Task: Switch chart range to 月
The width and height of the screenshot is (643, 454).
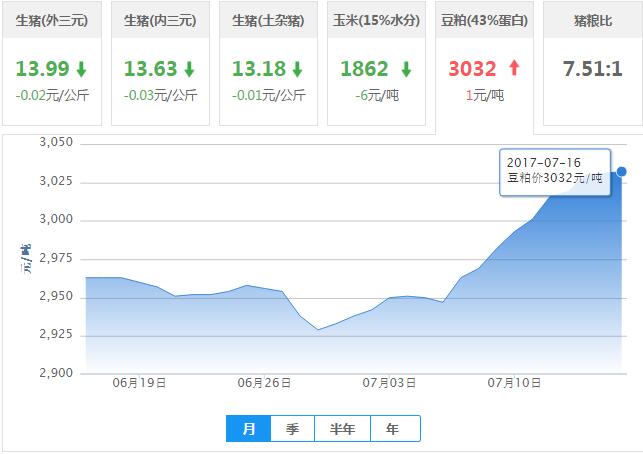Action: [249, 429]
